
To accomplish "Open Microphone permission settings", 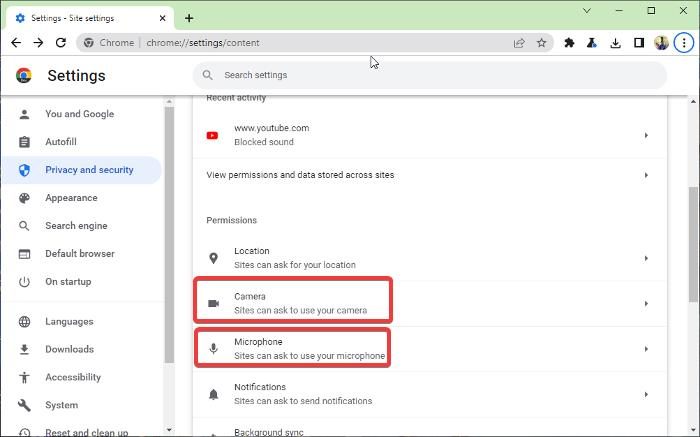I will point(430,349).
